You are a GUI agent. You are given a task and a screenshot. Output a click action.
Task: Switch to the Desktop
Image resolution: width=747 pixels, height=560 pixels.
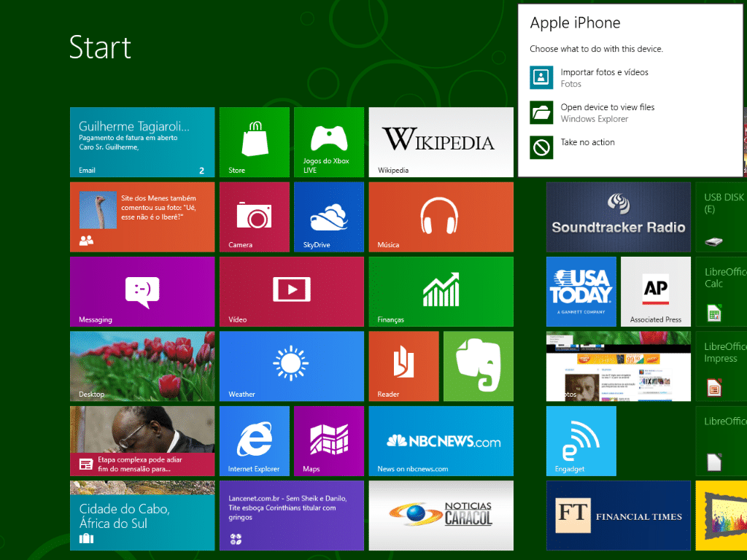tap(142, 366)
